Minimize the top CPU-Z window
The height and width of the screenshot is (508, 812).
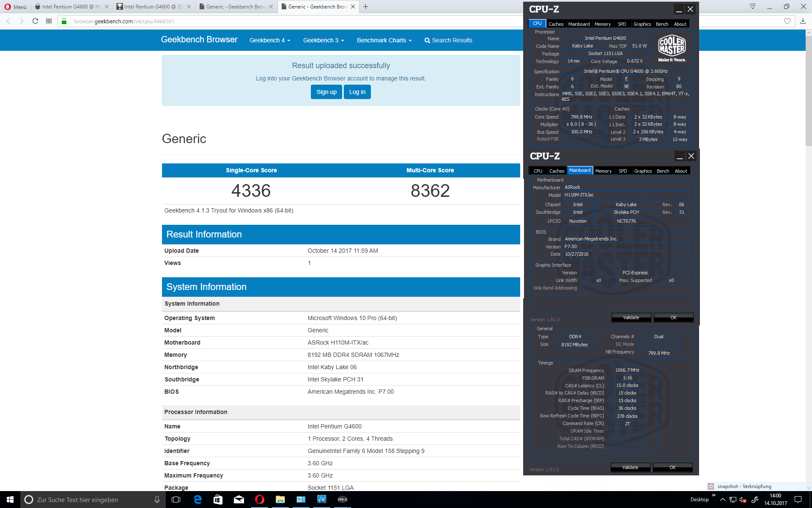click(679, 9)
